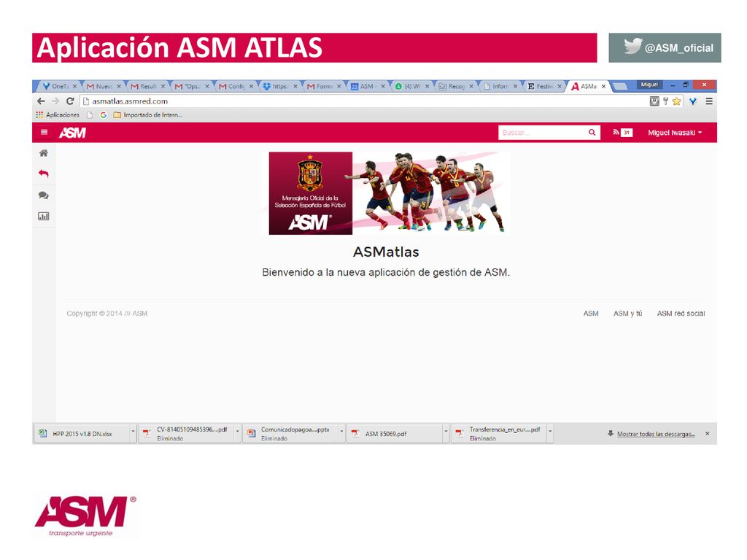This screenshot has width=747, height=560.
Task: Click the CV-81405109485396 pdf download item
Action: [187, 433]
